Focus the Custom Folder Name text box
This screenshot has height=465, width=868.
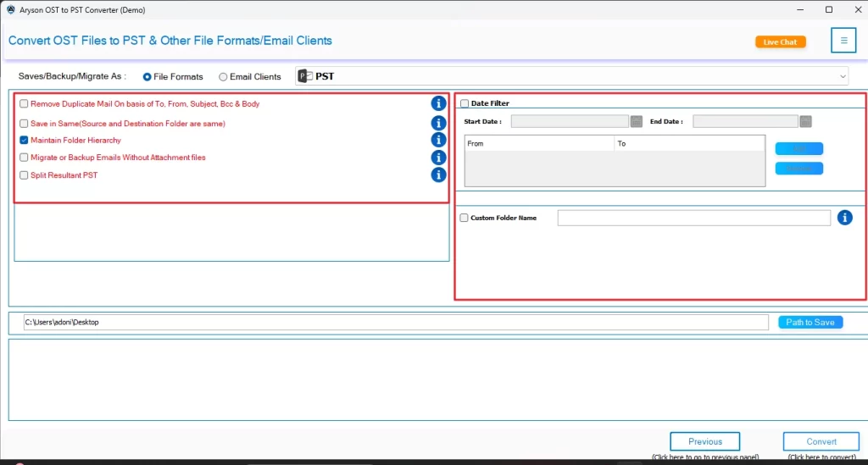[693, 218]
